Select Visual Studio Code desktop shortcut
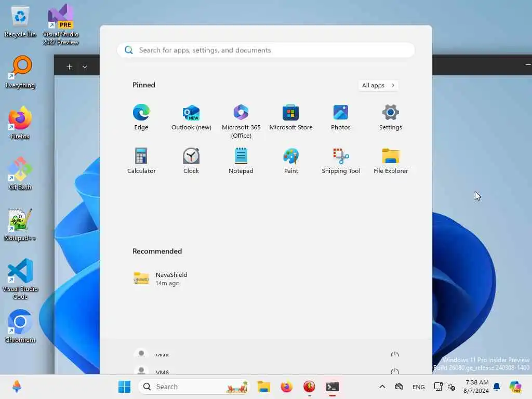Viewport: 532px width, 399px height. 20,279
